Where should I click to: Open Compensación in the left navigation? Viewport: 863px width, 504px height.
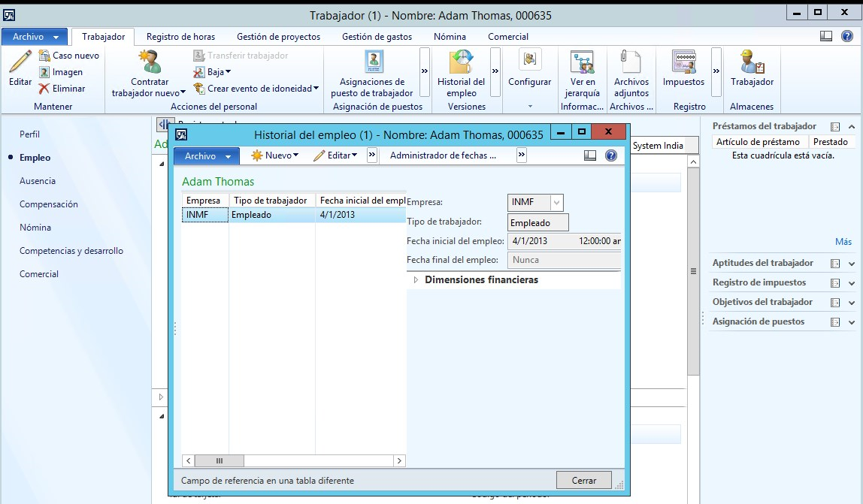(48, 204)
